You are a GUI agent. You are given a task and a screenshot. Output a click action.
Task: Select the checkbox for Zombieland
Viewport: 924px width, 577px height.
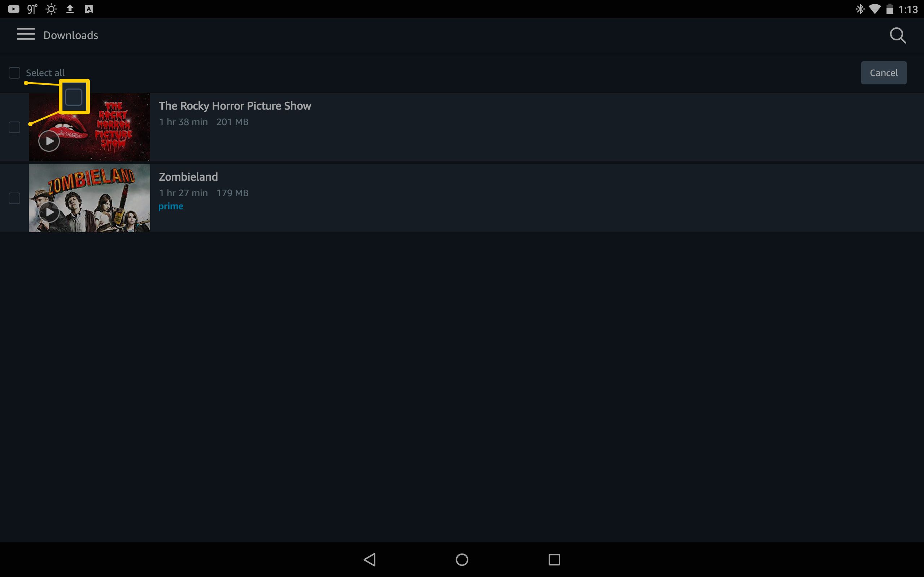coord(14,198)
